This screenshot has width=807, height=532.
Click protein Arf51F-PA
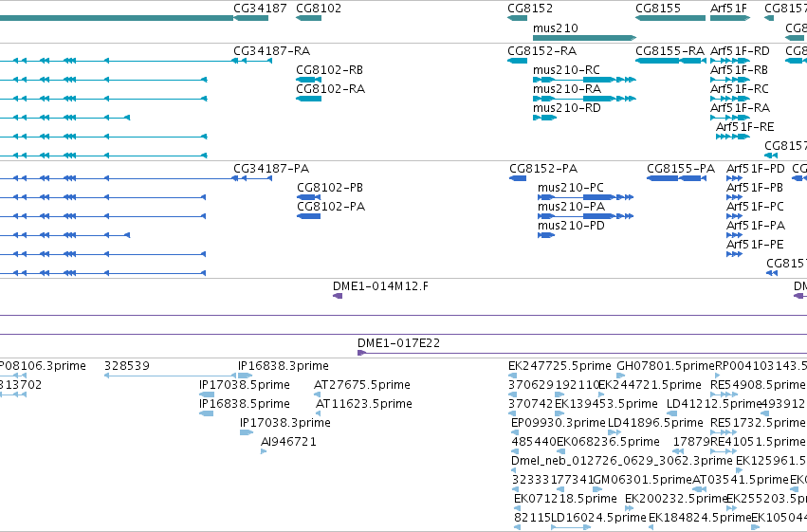[x=756, y=226]
